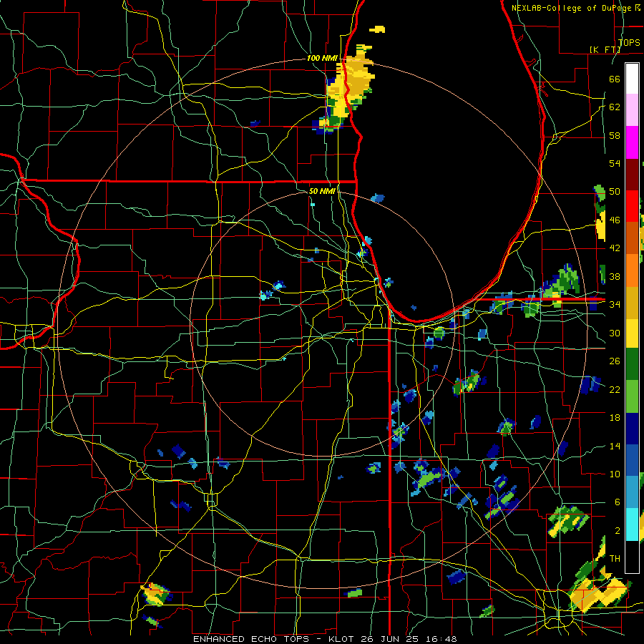Click the legend value "38"
The image size is (644, 644).
[x=615, y=276]
